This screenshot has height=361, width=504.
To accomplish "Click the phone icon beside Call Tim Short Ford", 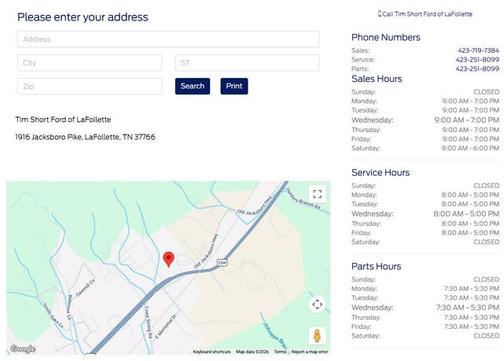I will [x=379, y=14].
